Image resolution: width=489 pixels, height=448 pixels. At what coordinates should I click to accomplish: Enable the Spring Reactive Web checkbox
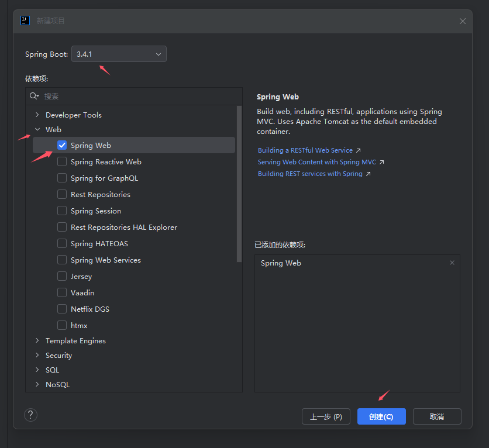[x=62, y=161]
